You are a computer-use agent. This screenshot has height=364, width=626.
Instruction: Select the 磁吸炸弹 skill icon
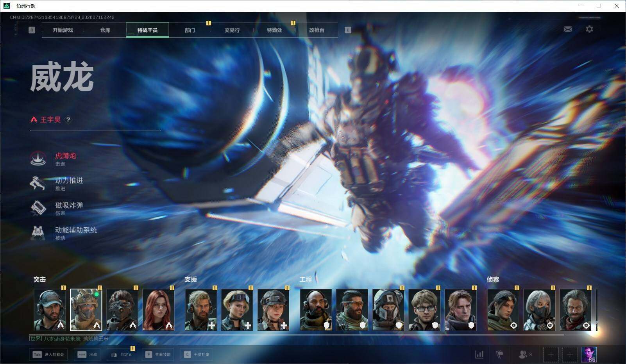coord(38,208)
